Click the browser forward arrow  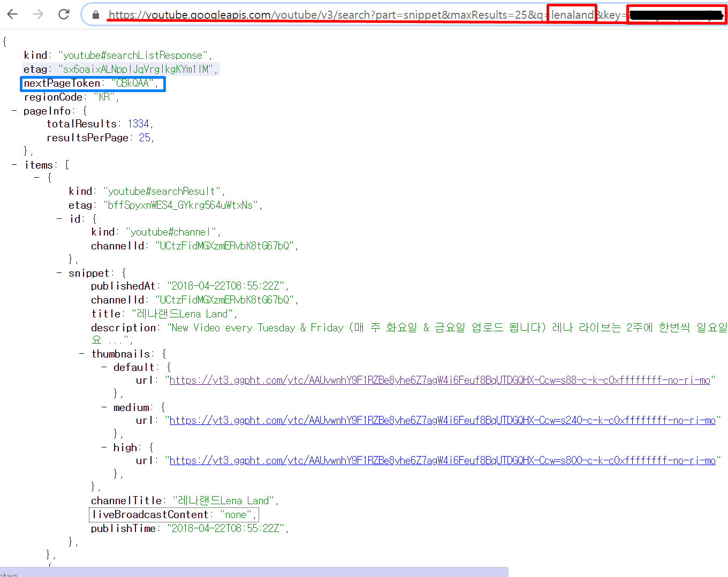[x=38, y=14]
